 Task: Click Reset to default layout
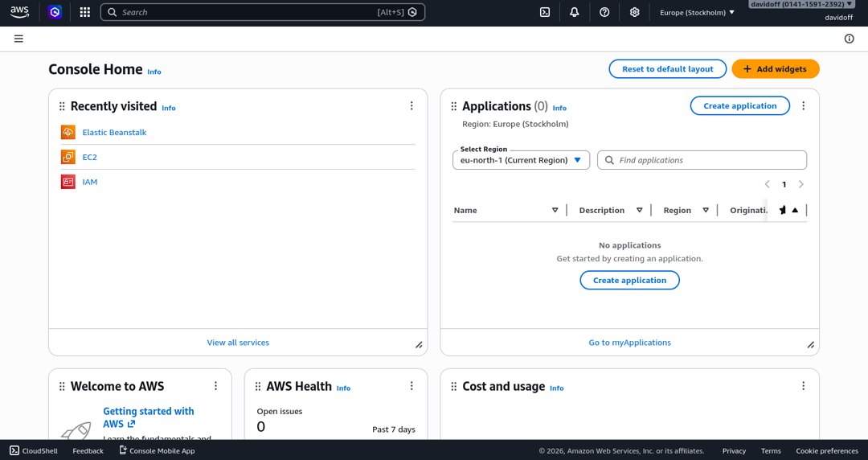[x=668, y=68]
